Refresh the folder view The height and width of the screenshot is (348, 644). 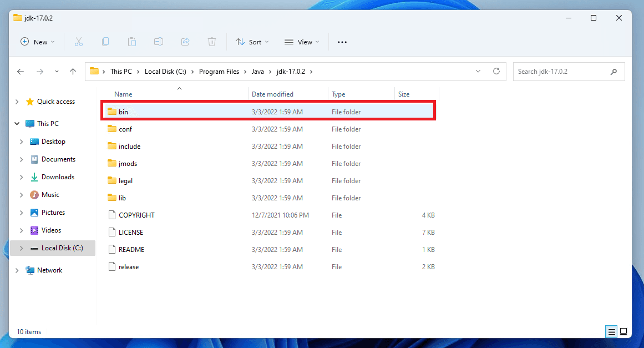point(496,71)
